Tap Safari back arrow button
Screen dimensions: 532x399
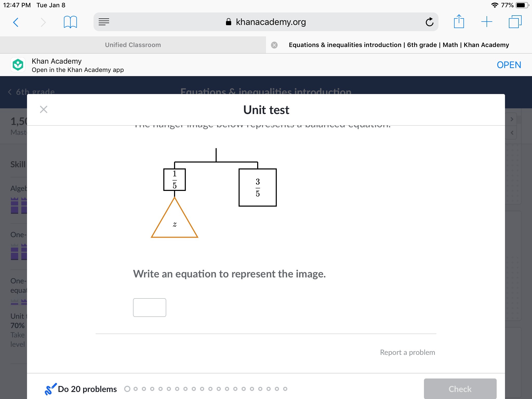pyautogui.click(x=16, y=22)
